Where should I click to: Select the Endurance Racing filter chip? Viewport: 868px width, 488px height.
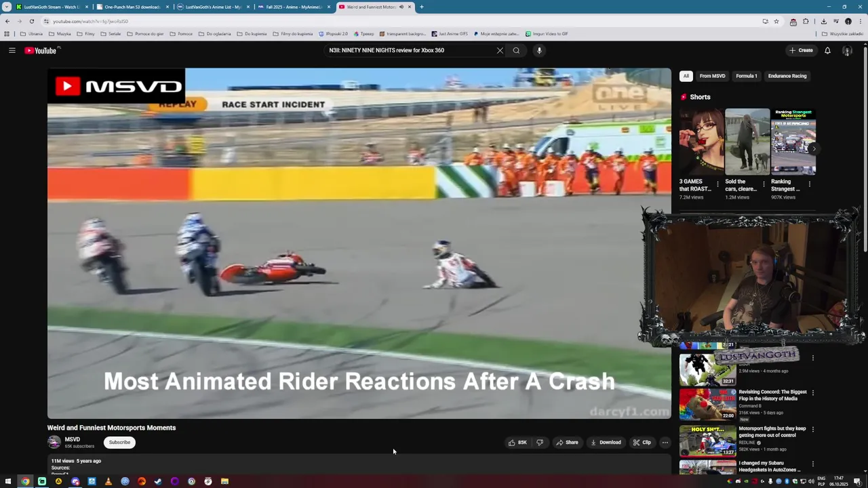pos(787,76)
